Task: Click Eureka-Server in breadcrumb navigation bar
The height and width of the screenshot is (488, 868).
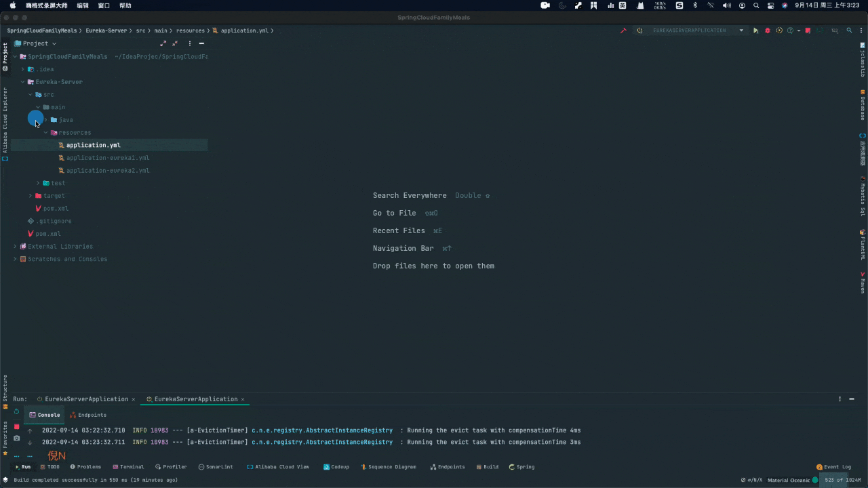Action: [106, 30]
